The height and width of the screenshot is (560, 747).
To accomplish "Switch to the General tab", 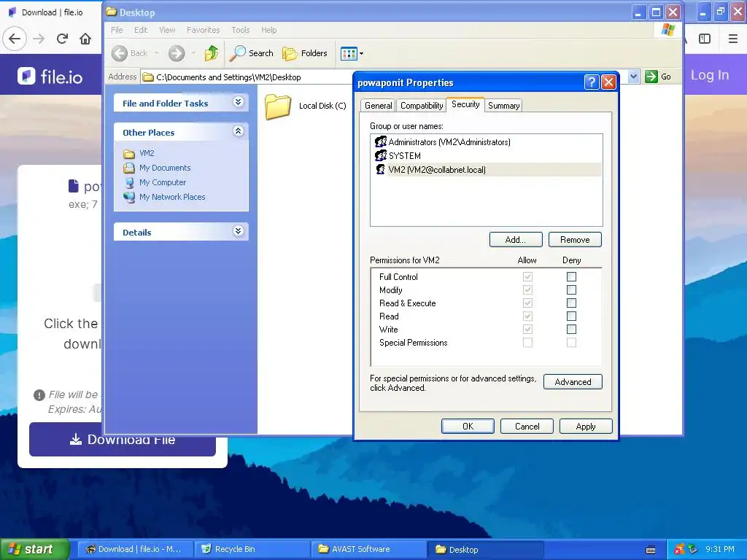I will coord(379,105).
